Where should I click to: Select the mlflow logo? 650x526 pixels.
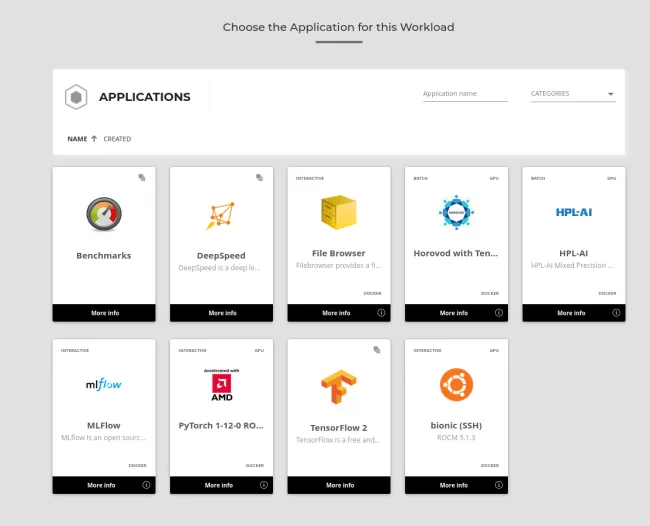pyautogui.click(x=104, y=385)
